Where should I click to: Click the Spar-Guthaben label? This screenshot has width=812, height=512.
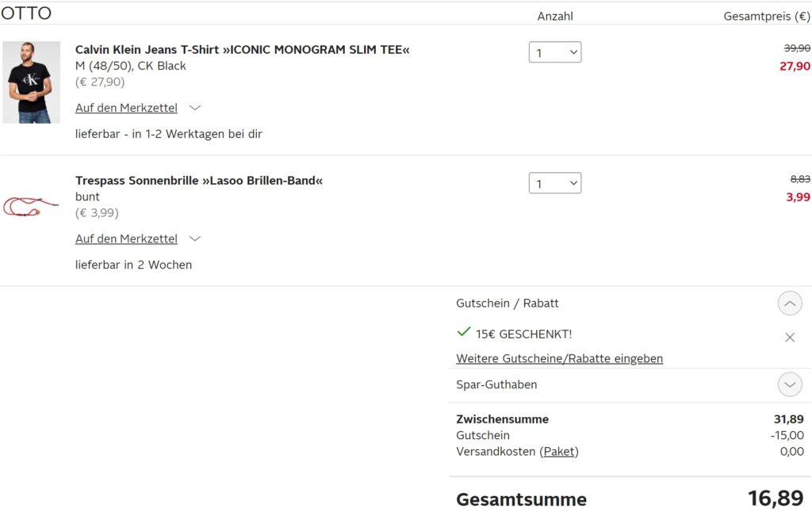[496, 384]
